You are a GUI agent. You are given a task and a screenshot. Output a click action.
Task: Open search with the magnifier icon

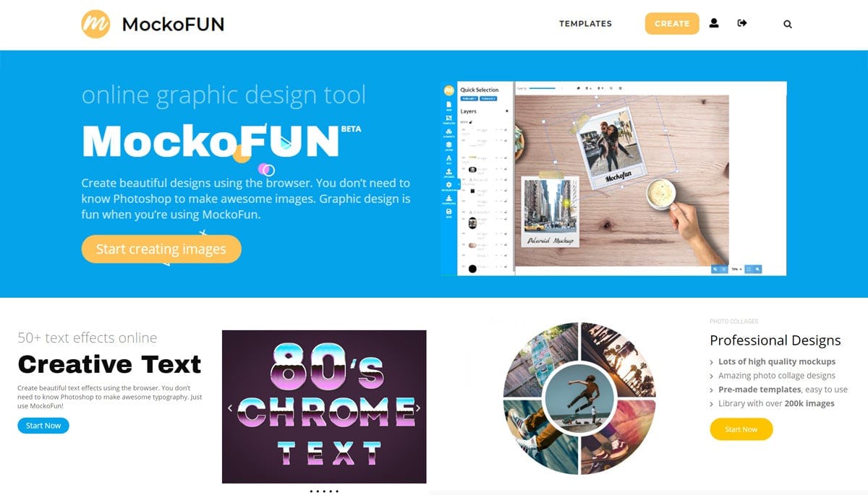coord(788,24)
